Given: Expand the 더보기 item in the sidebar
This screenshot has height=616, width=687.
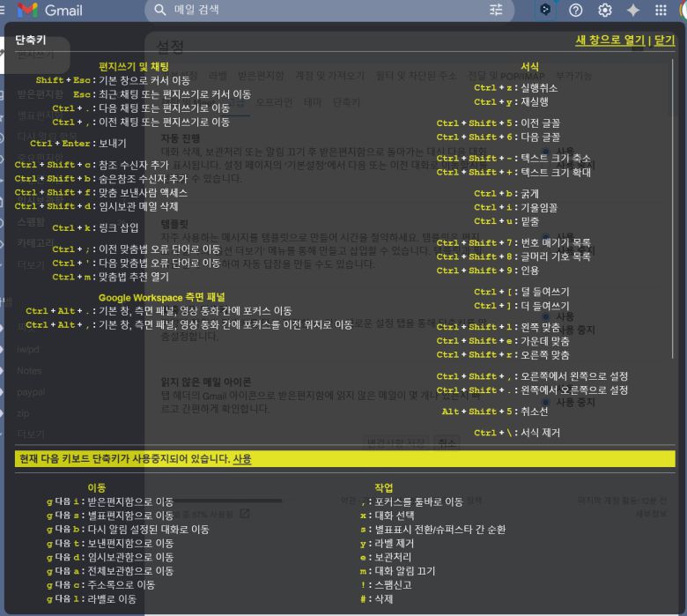Looking at the screenshot, I should tap(31, 263).
